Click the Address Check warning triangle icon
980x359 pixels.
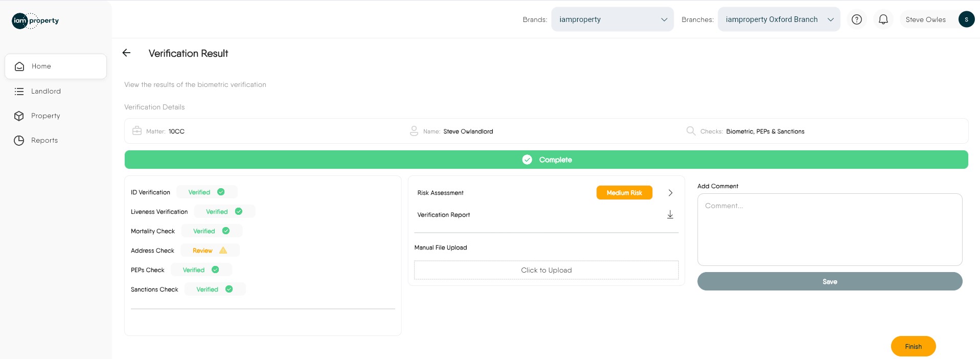[x=223, y=251]
